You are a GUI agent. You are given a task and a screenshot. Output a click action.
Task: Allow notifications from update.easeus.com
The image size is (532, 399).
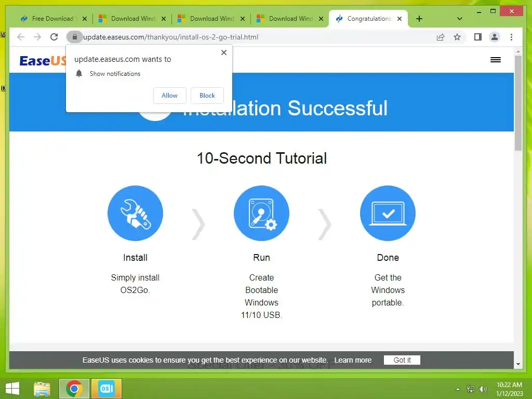(x=170, y=96)
